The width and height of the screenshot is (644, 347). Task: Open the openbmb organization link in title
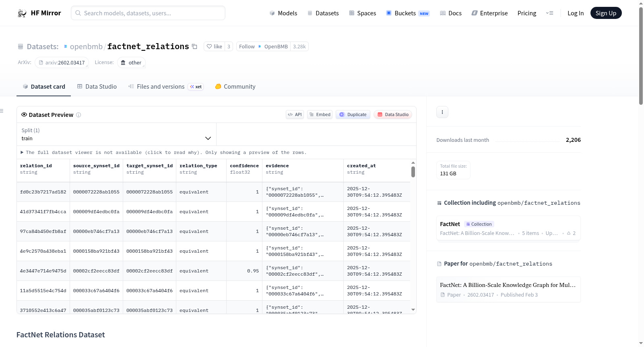coord(86,46)
